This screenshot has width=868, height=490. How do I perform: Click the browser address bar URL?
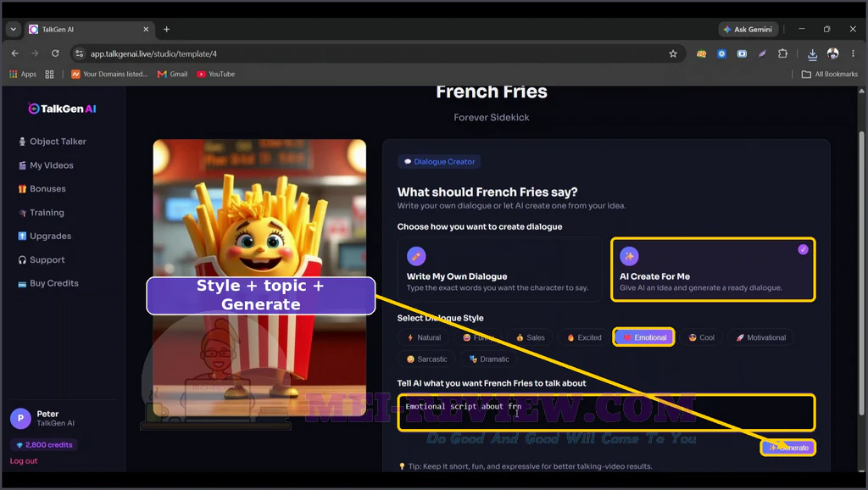(154, 53)
